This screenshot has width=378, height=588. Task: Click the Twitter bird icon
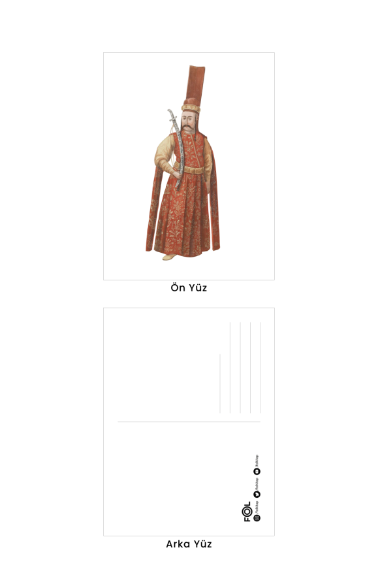(257, 495)
